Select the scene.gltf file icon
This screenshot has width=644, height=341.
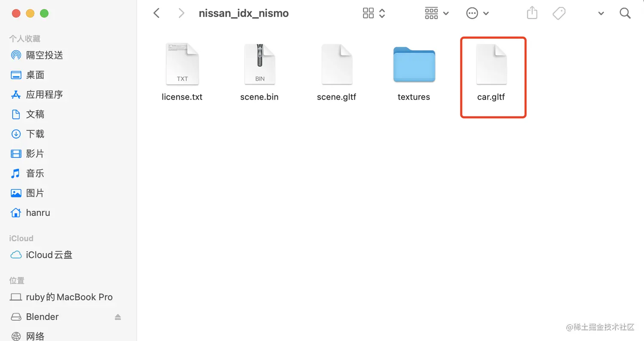click(336, 64)
